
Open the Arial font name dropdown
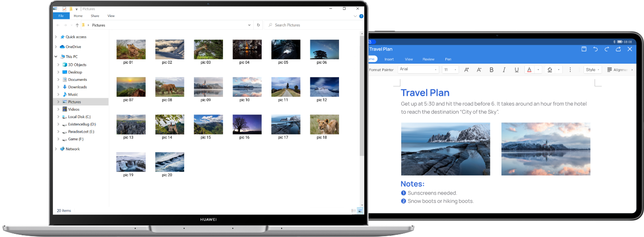point(418,70)
